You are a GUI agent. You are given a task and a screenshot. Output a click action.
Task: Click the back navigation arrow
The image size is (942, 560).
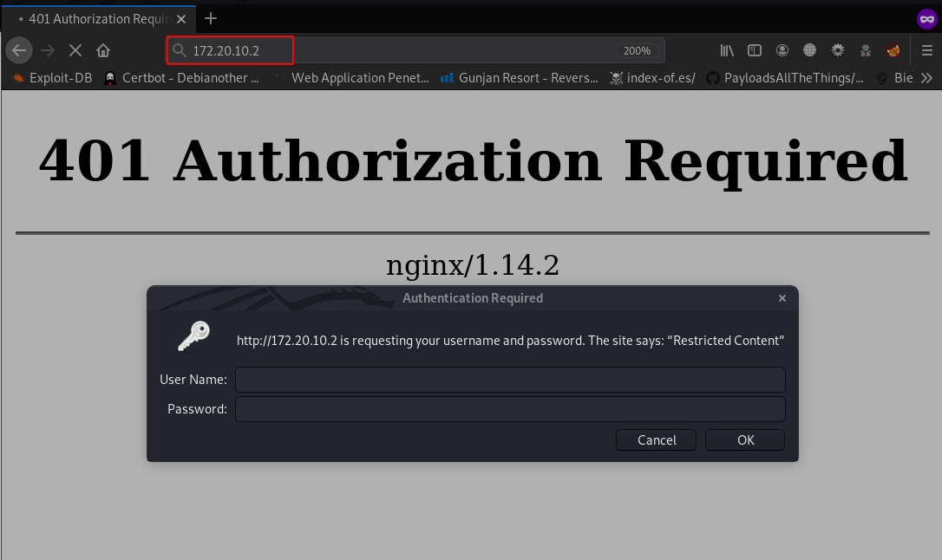pos(19,50)
